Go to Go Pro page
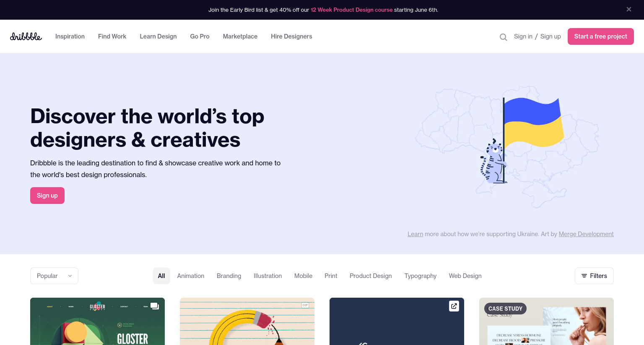 coord(200,36)
